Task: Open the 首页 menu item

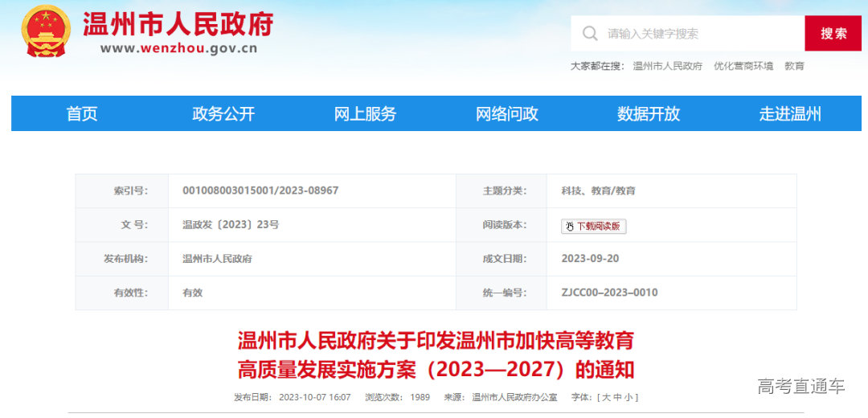Action: pyautogui.click(x=82, y=113)
